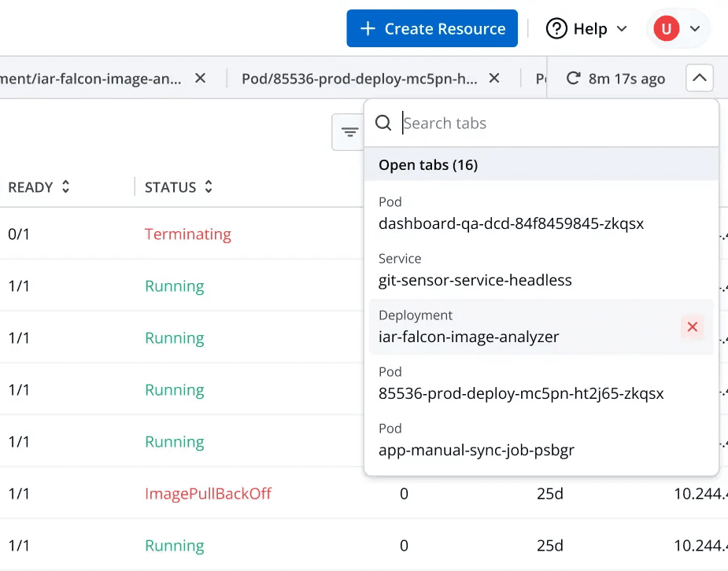Viewport: 728px width, 571px height.
Task: Switch to the ment/iar-falcon-image-an... tab
Action: 91,79
